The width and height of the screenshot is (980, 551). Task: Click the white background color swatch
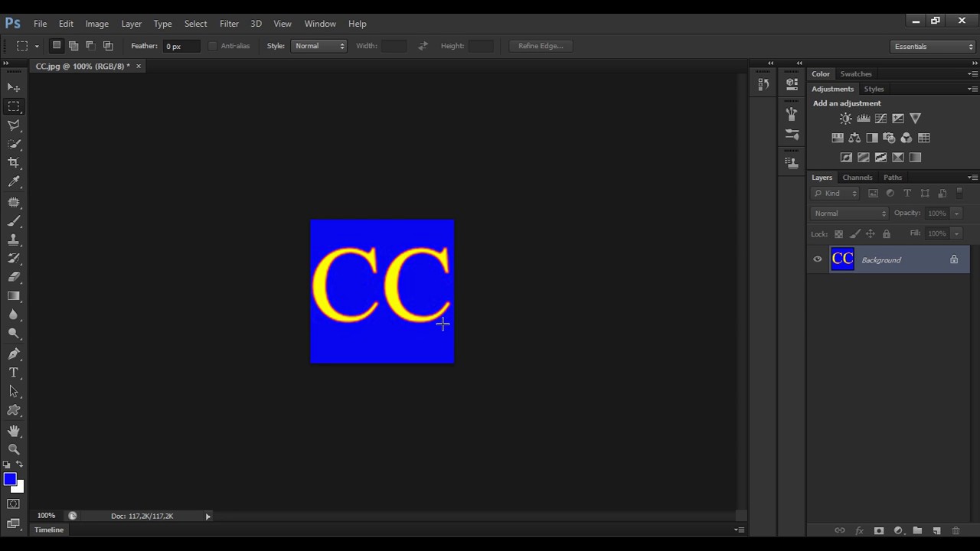click(20, 487)
